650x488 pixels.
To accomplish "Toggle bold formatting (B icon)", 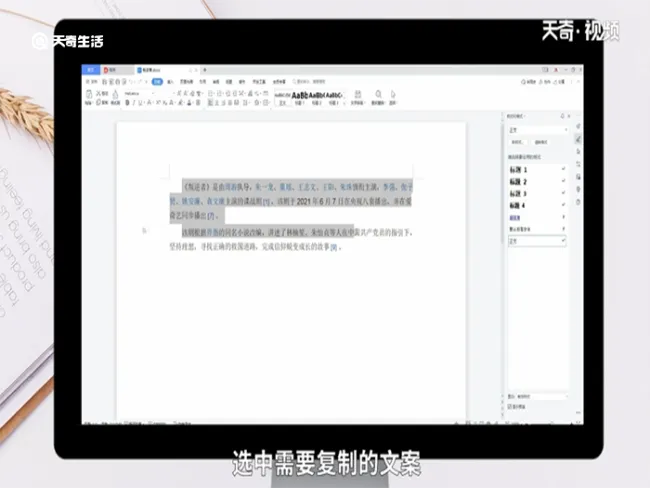I will 127,102.
